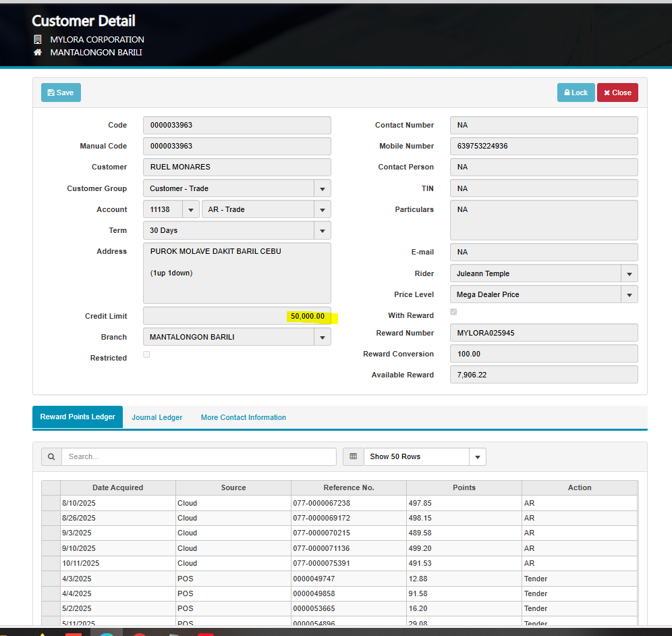The image size is (672, 636).
Task: Select the Reward Points Ledger tab
Action: tap(78, 417)
